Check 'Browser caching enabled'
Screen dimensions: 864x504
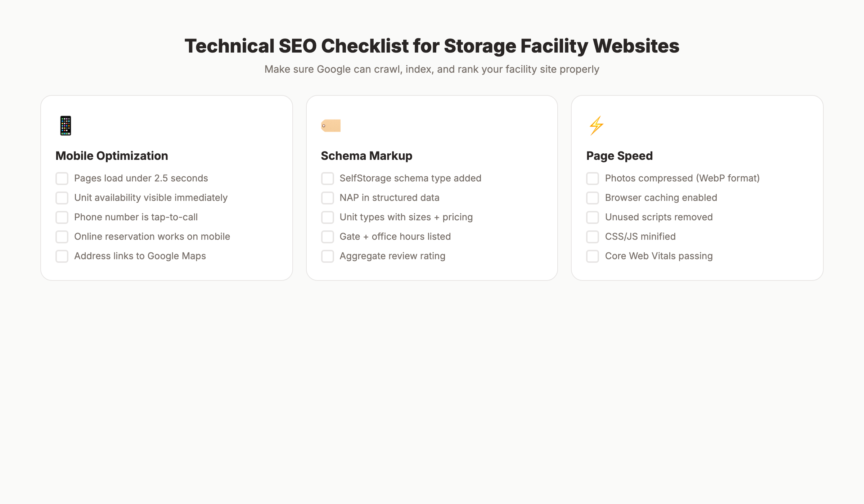click(592, 198)
